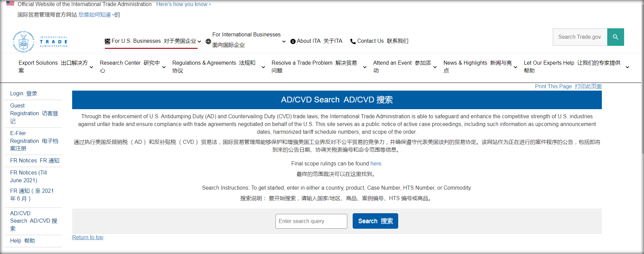
Task: Open FR Notices (Till June 2021) link
Action: pyautogui.click(x=32, y=186)
